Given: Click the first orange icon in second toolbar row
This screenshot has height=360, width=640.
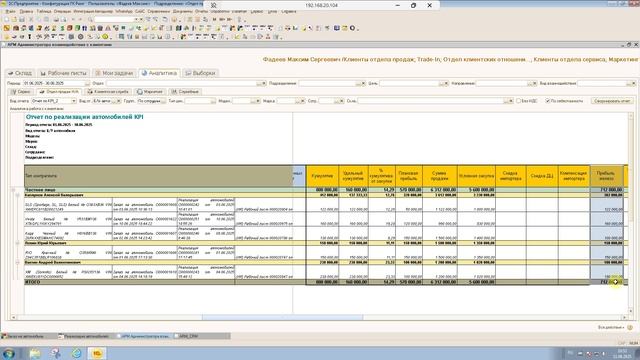Looking at the screenshot, I should pos(7,28).
